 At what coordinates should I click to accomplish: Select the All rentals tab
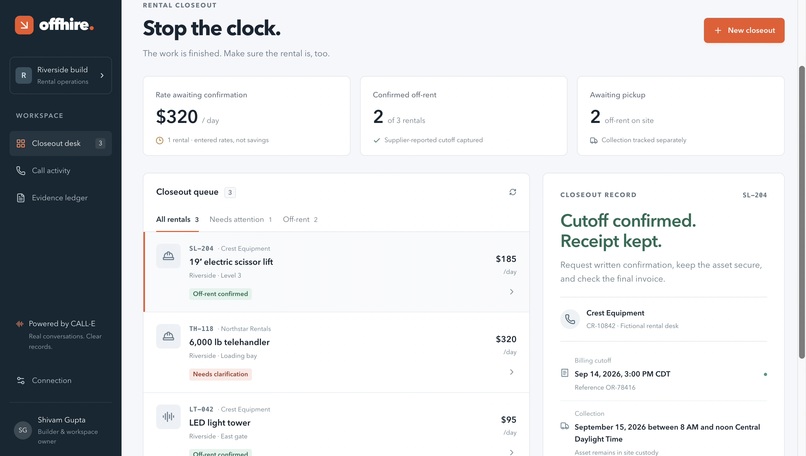pos(177,220)
